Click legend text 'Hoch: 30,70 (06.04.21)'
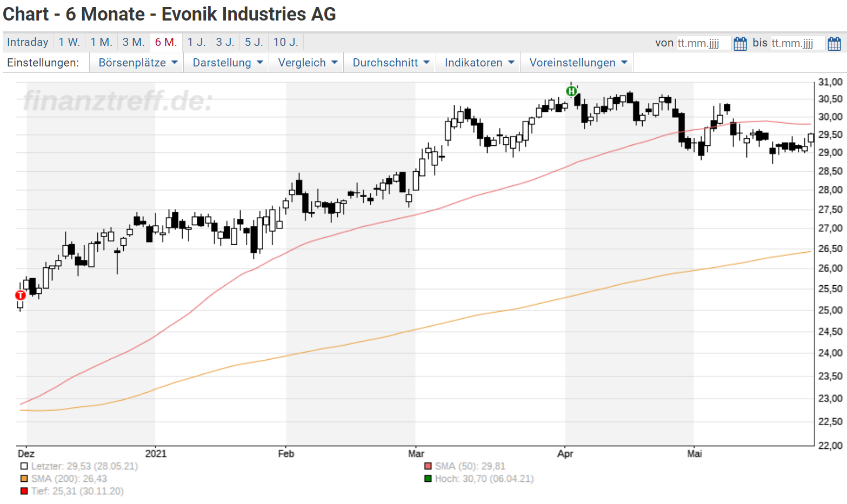 click(x=484, y=479)
